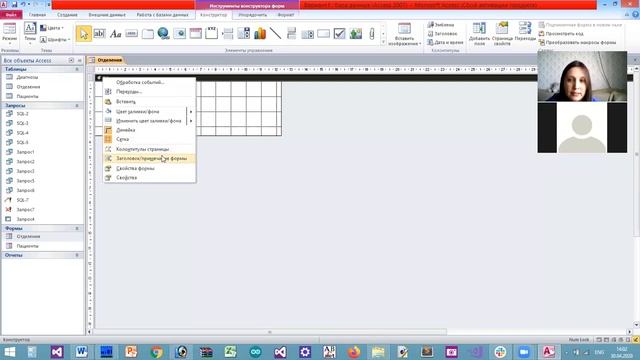Click Дата и время button
The height and width of the screenshot is (360, 640).
click(x=445, y=42)
